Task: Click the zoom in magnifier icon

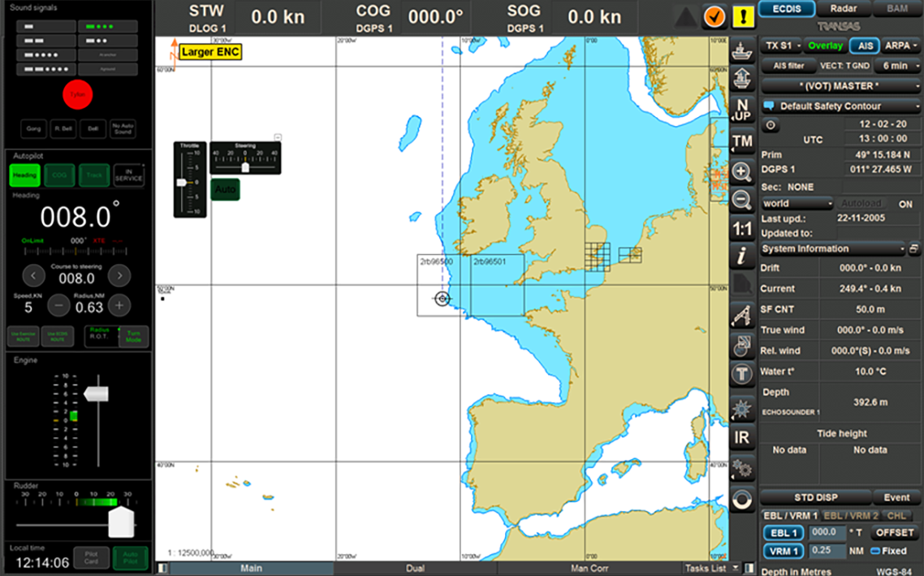Action: pyautogui.click(x=741, y=171)
